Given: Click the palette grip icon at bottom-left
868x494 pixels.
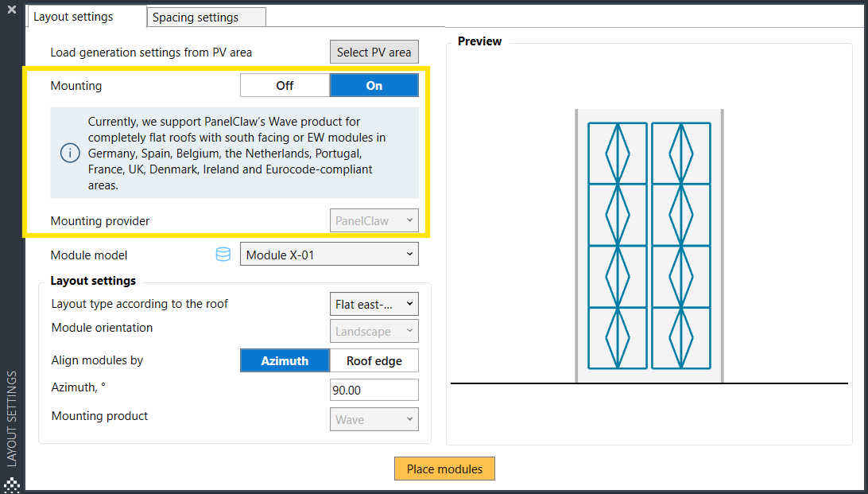Looking at the screenshot, I should pos(12,484).
